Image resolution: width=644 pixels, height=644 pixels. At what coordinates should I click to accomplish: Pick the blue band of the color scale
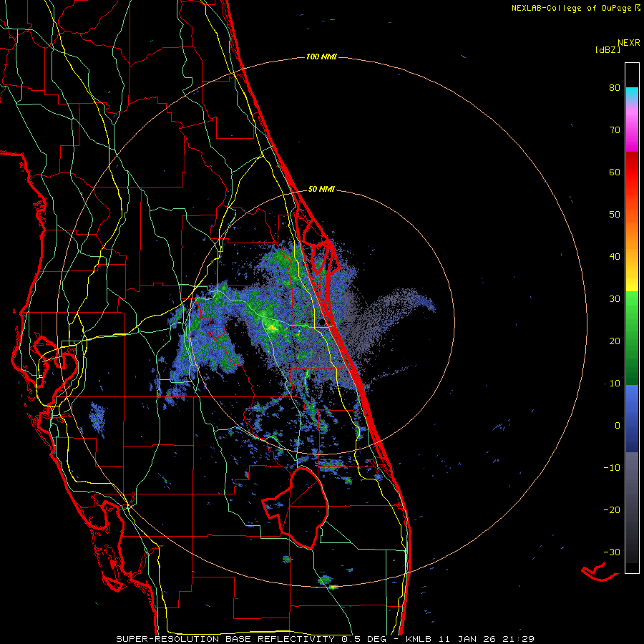[632, 419]
